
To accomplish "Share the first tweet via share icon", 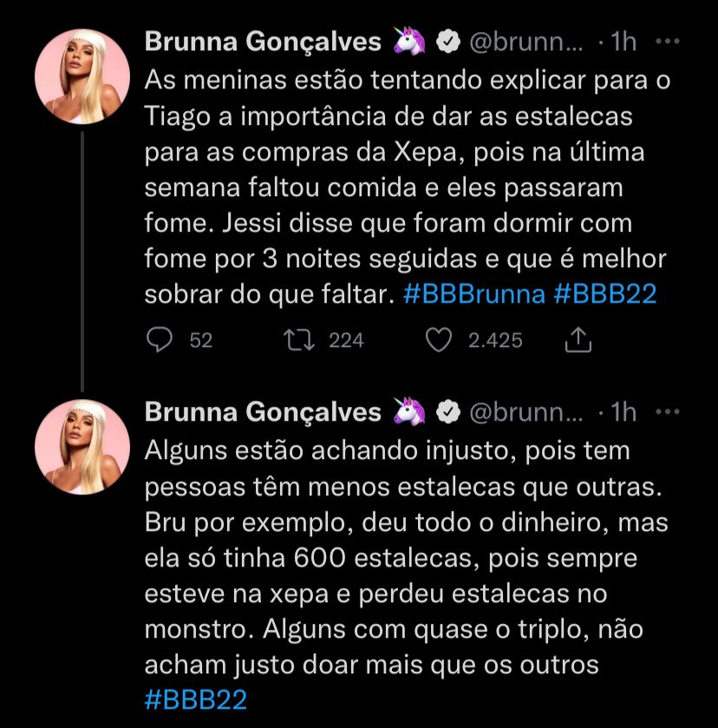I will [577, 341].
